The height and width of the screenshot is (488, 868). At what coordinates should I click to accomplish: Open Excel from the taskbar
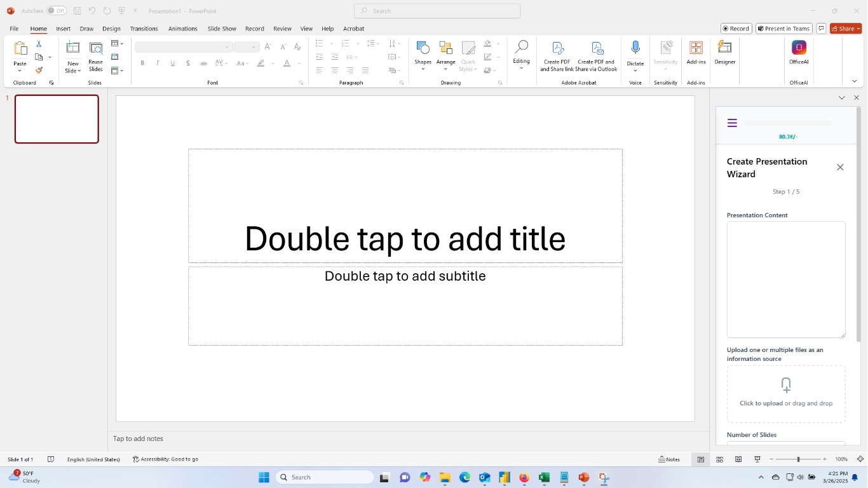544,477
